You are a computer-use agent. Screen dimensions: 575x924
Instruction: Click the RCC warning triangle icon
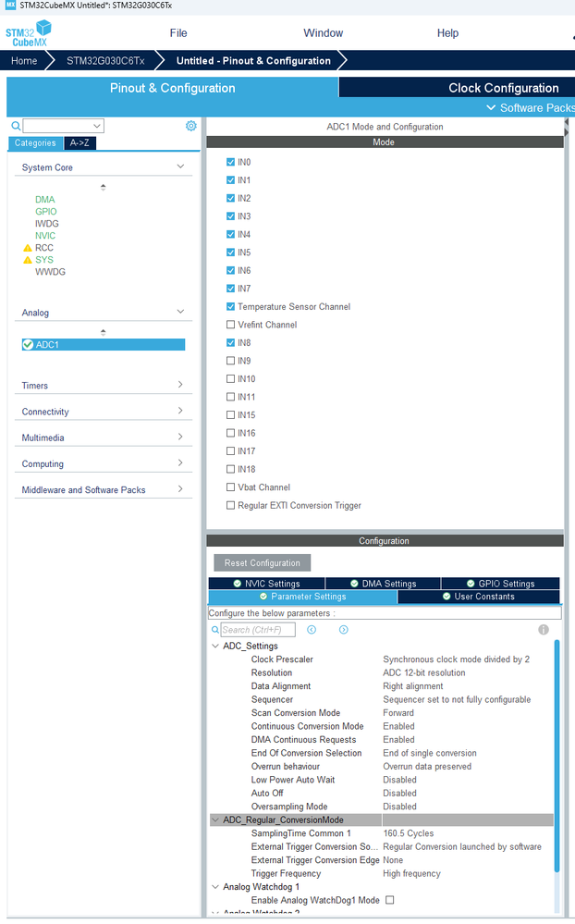tap(27, 248)
